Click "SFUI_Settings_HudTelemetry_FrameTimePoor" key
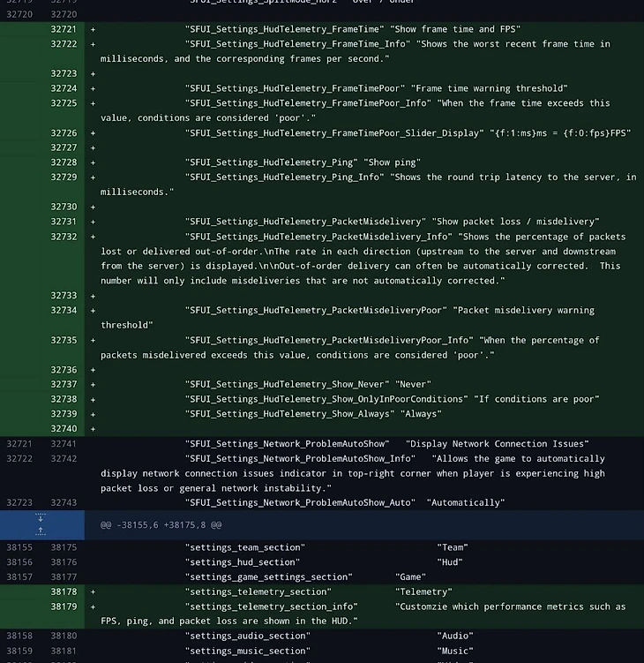644x663 pixels. click(295, 88)
